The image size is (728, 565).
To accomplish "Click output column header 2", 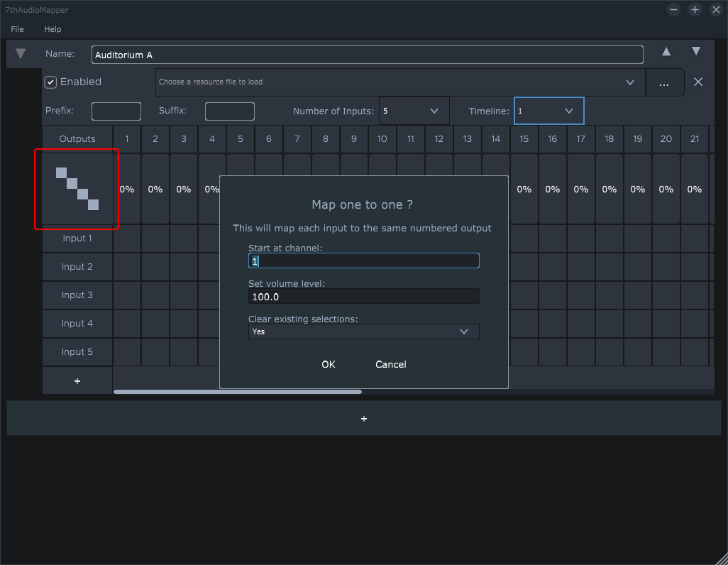I will pyautogui.click(x=155, y=139).
